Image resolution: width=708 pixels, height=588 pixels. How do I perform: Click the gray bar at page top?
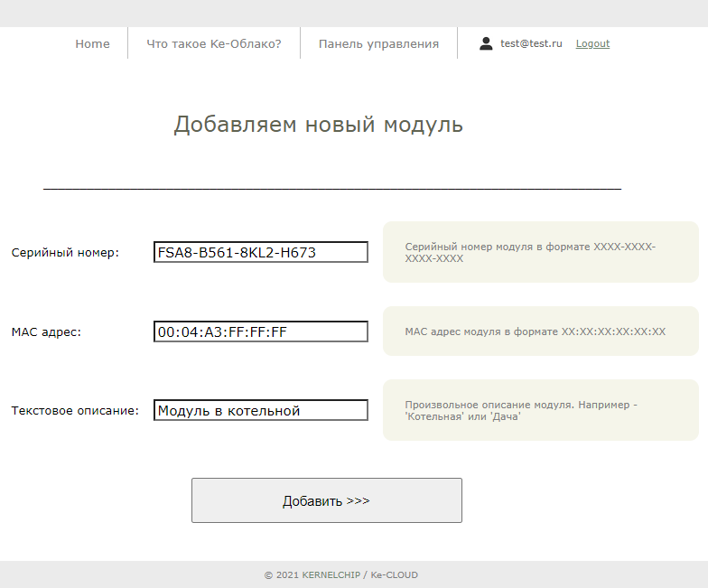click(354, 13)
